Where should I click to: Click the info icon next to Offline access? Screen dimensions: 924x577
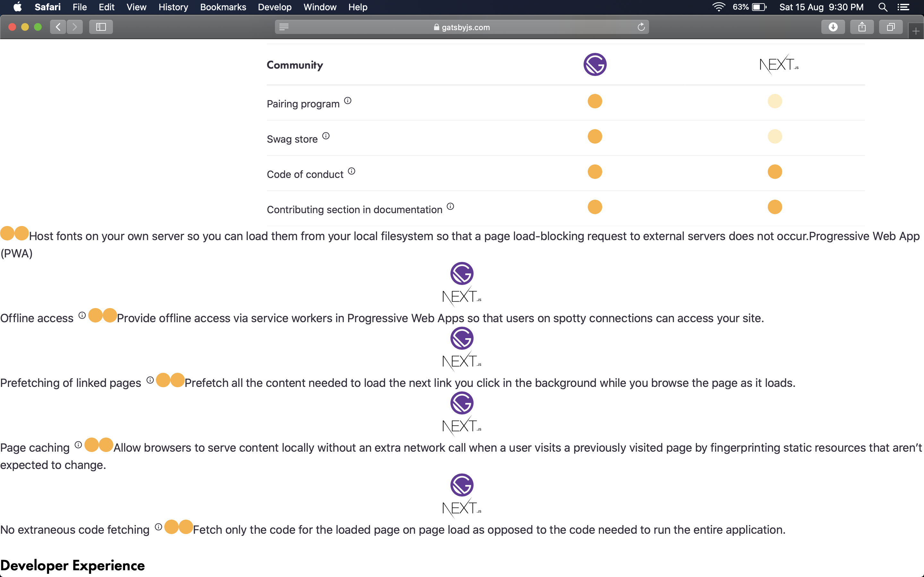(x=82, y=315)
